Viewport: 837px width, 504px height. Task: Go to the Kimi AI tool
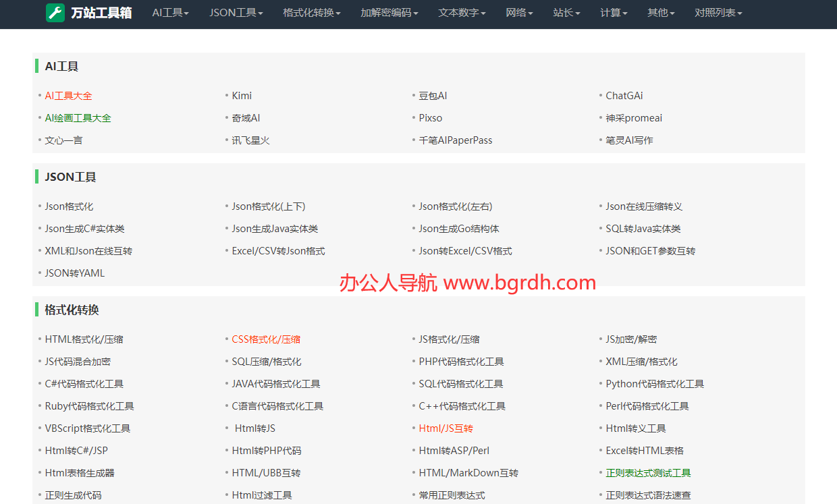(242, 96)
